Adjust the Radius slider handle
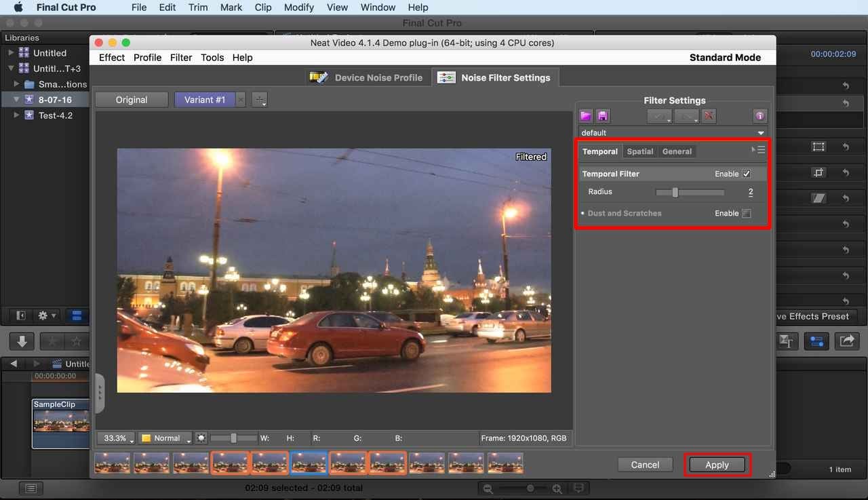The image size is (868, 500). click(675, 193)
